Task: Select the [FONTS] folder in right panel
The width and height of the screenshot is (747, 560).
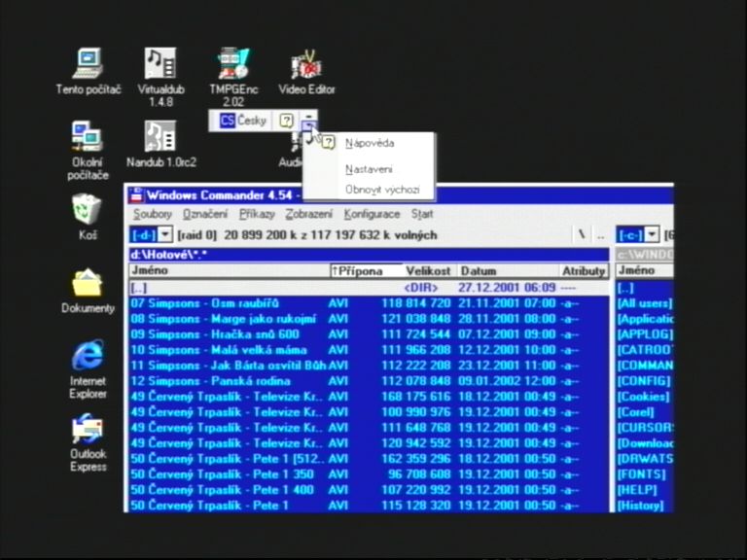Action: coord(644,474)
